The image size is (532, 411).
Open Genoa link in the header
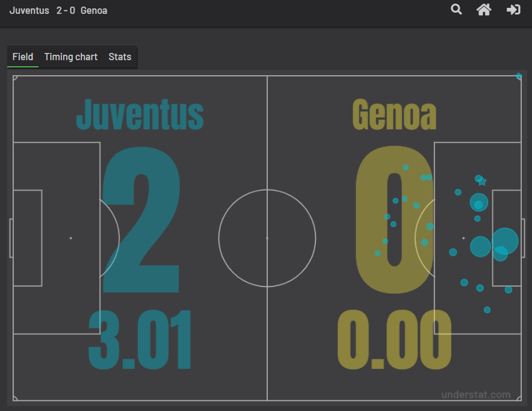tap(94, 10)
